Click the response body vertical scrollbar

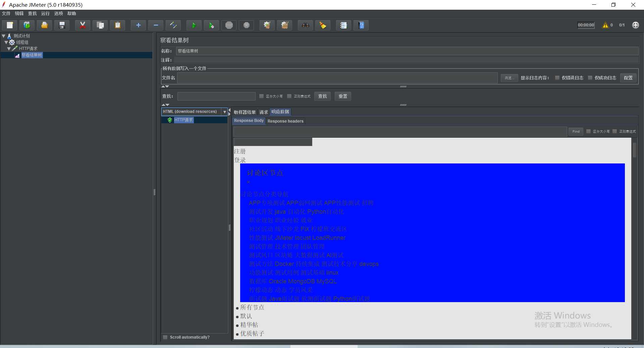[x=634, y=150]
